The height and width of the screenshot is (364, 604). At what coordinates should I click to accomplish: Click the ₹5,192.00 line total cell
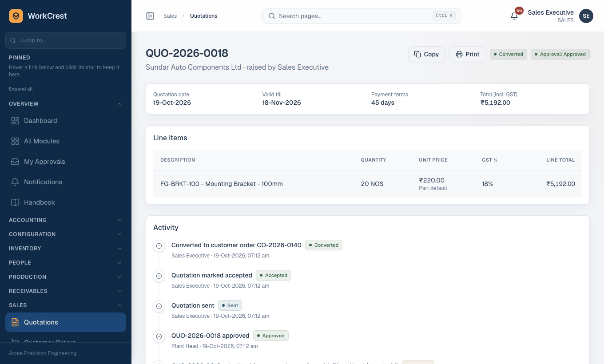pyautogui.click(x=560, y=184)
